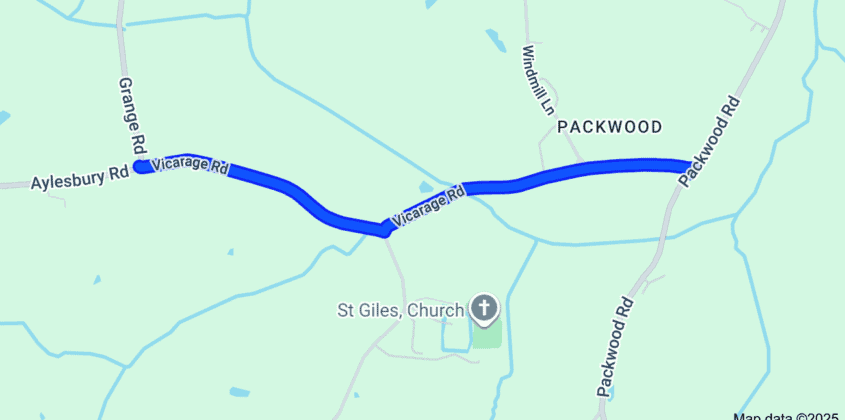This screenshot has height=420, width=845.
Task: Click the green churchyard patch beside church pin
Action: click(x=488, y=334)
